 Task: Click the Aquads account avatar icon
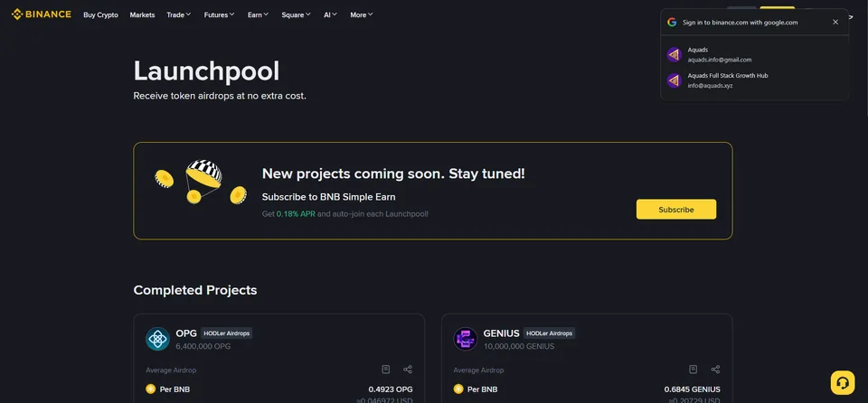pos(674,55)
